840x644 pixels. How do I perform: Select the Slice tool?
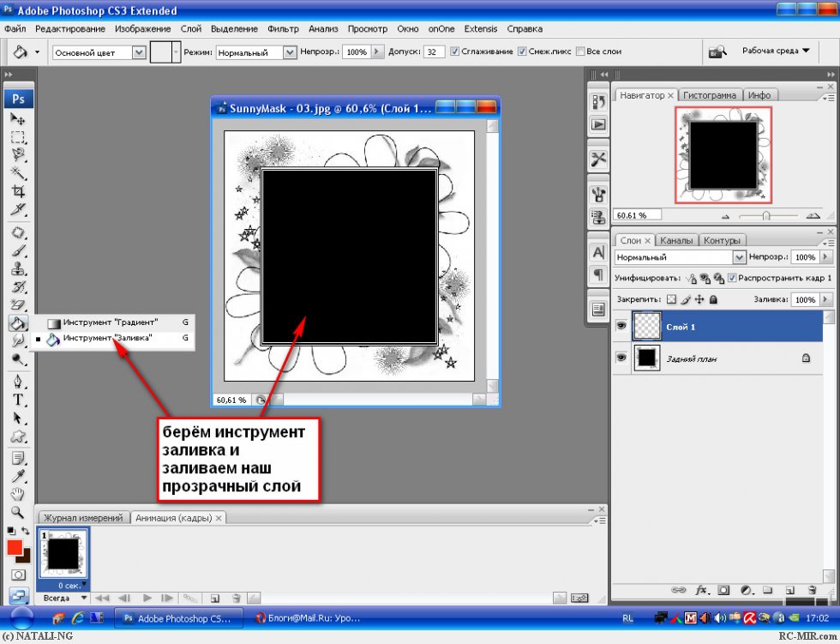pos(18,209)
